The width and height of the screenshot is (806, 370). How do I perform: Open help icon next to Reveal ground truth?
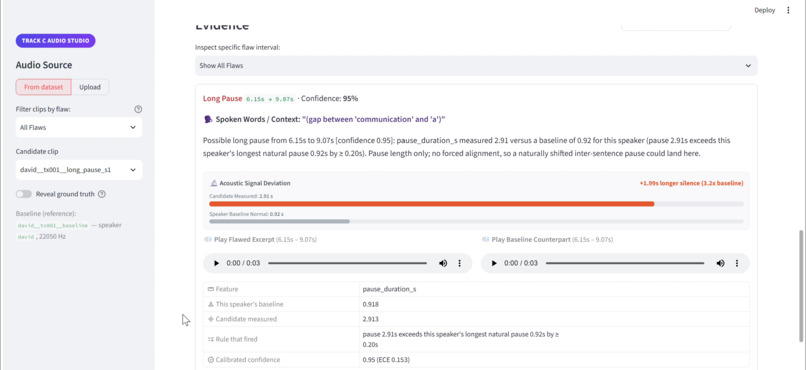click(102, 194)
